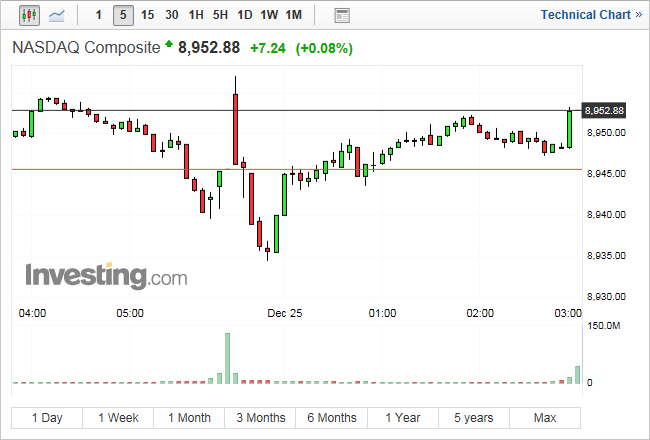Switch to area line chart type

[56, 16]
